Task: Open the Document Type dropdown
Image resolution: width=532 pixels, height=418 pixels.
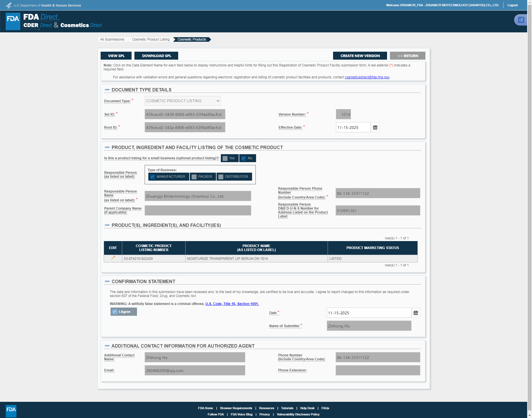Action: pos(182,101)
